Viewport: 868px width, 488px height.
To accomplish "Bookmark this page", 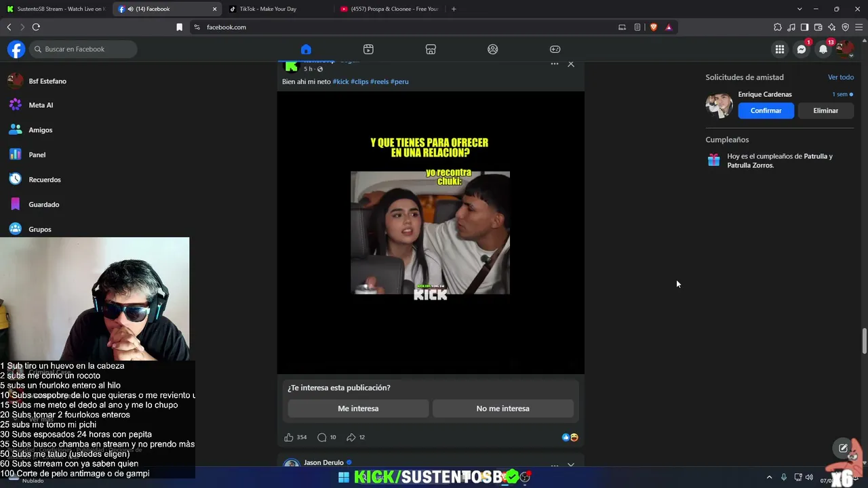I will point(179,27).
